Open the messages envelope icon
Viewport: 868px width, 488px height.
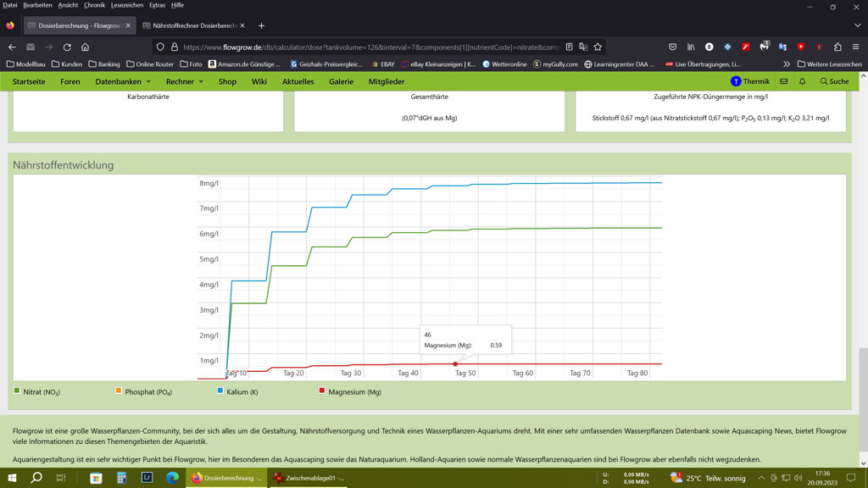tap(783, 81)
